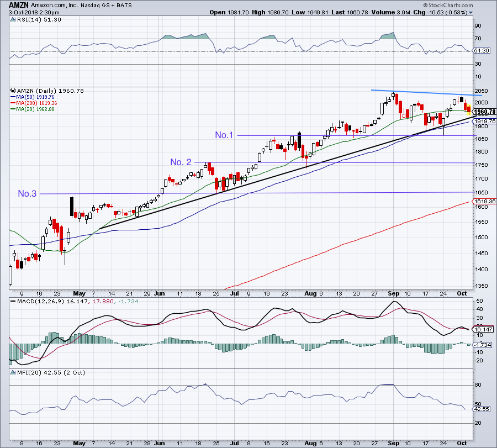The height and width of the screenshot is (448, 497).
Task: Click the Open 1981.70 value in header
Action: coord(229,12)
